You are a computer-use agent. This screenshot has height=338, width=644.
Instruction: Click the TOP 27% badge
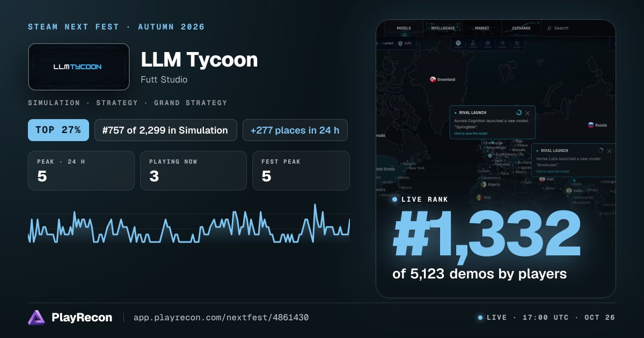coord(58,130)
